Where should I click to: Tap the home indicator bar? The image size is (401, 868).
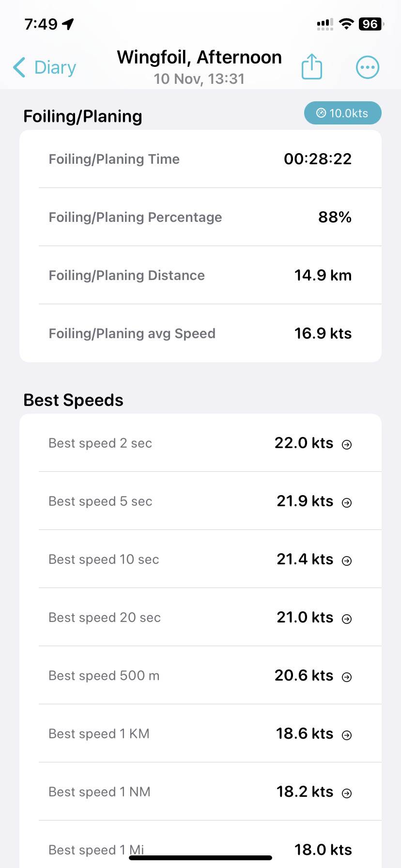point(200,858)
